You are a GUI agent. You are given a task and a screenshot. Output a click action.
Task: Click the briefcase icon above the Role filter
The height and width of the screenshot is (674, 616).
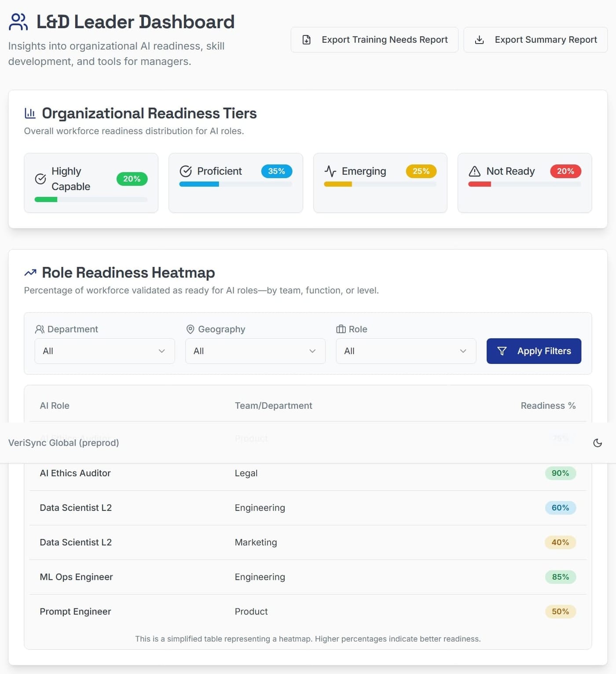[340, 329]
